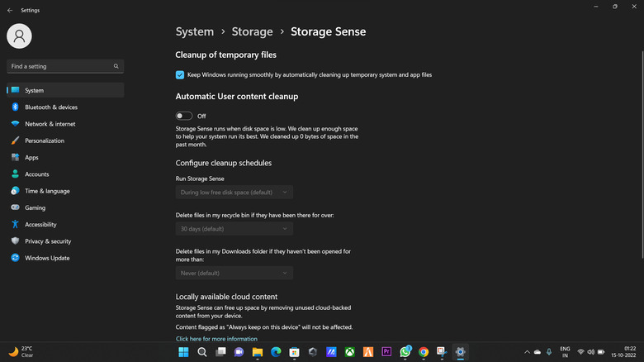Click the Bluetooth & devices icon
Screen dimensions: 644x362
tap(15, 107)
